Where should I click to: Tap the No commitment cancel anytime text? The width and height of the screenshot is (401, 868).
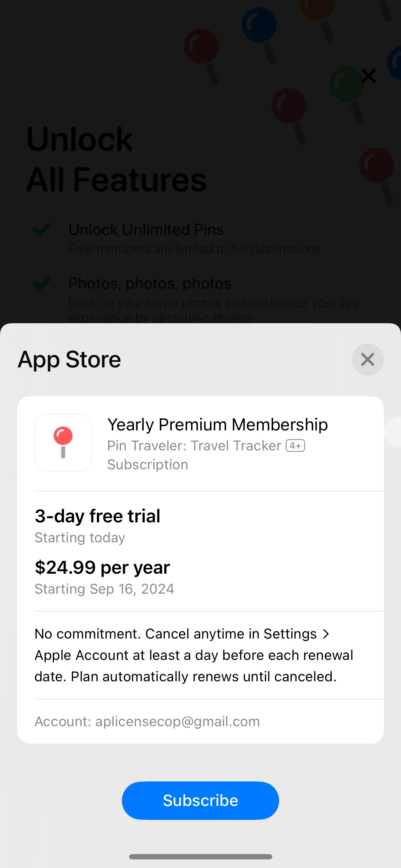194,655
